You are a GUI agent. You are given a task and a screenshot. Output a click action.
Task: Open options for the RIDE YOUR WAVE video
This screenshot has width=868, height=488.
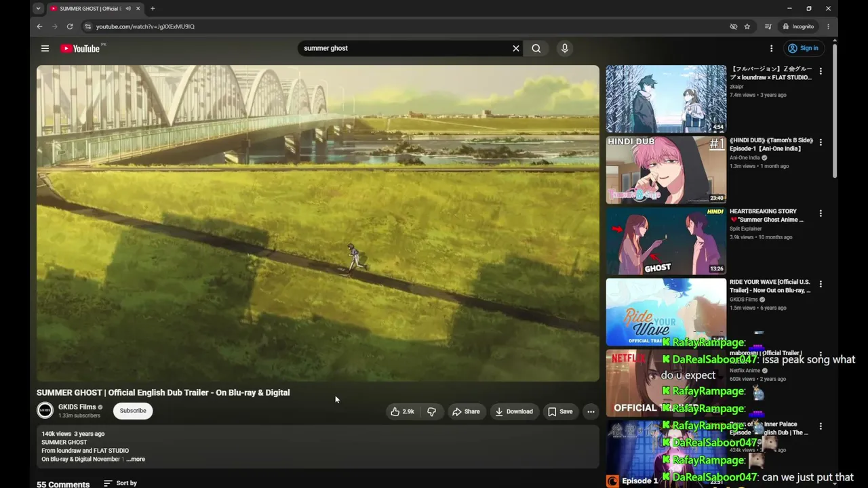821,284
